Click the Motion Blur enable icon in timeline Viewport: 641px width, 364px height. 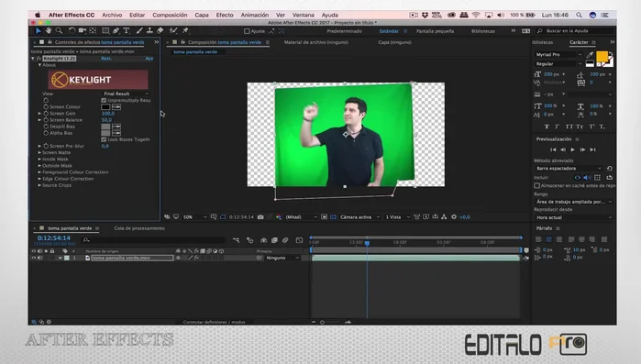point(285,240)
